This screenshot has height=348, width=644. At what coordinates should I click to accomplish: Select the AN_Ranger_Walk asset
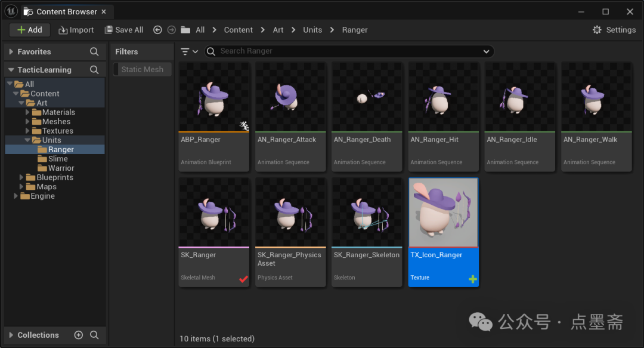[x=597, y=117]
